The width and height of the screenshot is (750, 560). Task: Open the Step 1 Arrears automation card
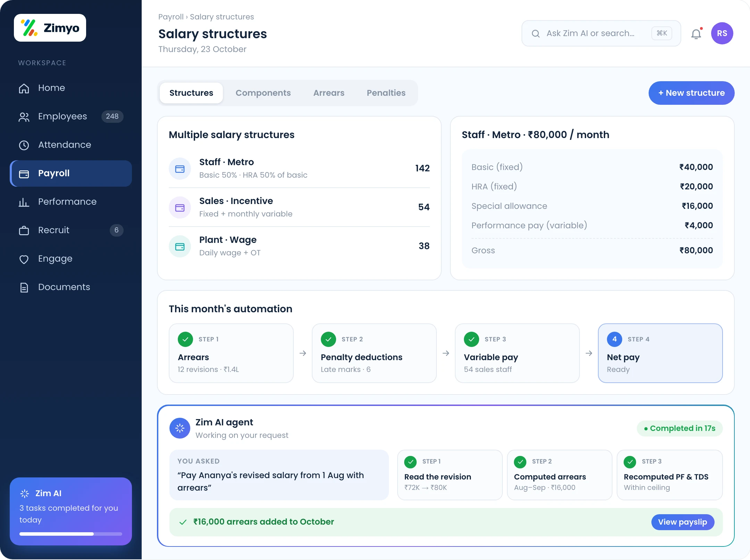click(x=231, y=353)
